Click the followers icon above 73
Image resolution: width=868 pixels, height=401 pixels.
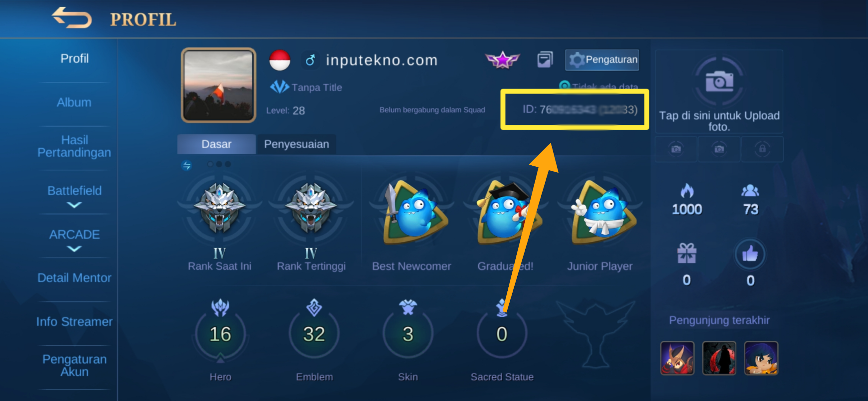pyautogui.click(x=750, y=191)
